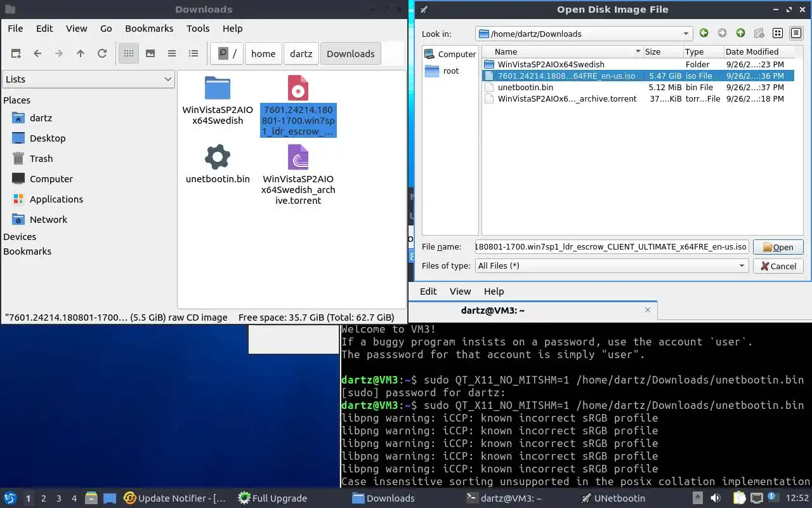Image resolution: width=812 pixels, height=508 pixels.
Task: Open the Bookmarks menu
Action: 149,29
